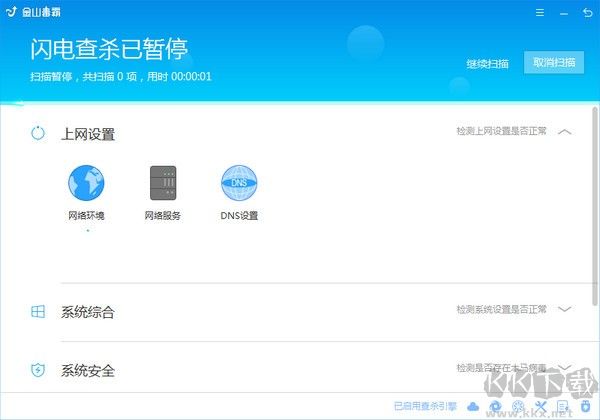600x420 pixels.
Task: Expand the 系统安全 section chevron
Action: (x=565, y=367)
